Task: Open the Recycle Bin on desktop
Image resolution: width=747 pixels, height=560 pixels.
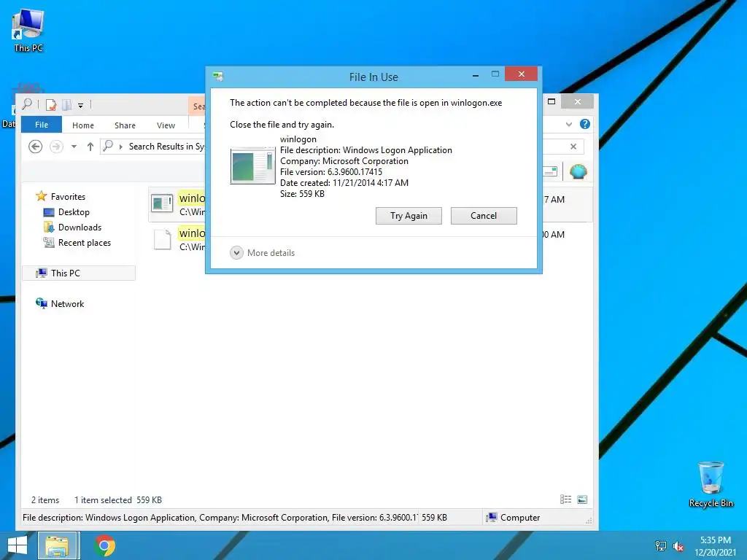Action: 711,484
